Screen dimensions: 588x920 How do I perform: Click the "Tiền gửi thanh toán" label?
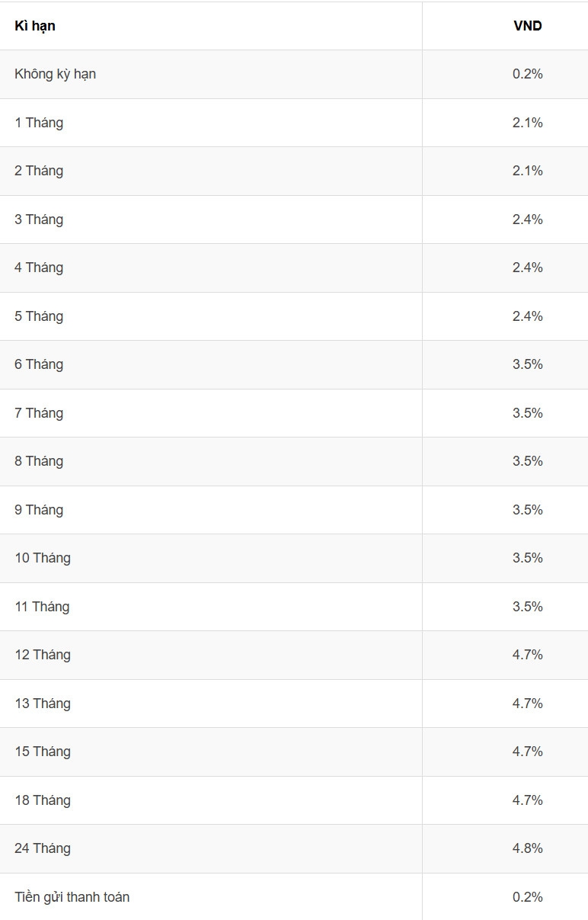(72, 897)
